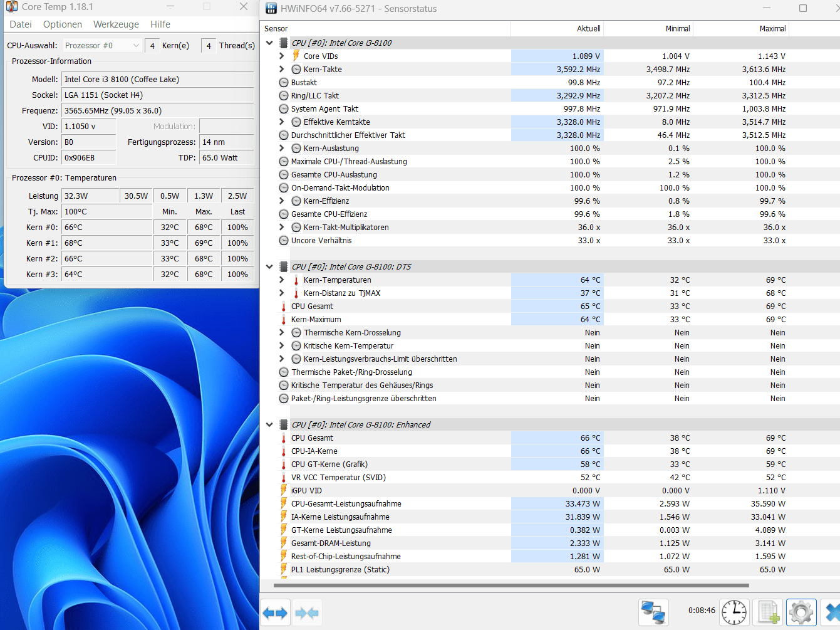
Task: Expand the Kritische Kern-Temperatur row
Action: click(x=282, y=345)
